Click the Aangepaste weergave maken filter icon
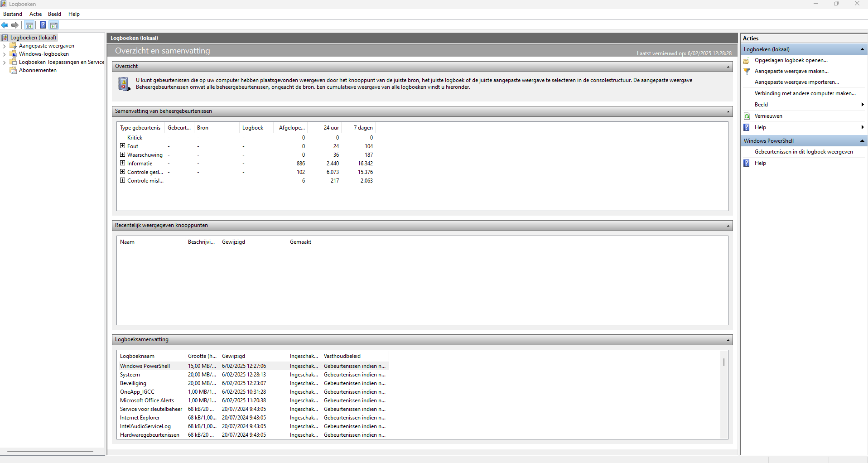The width and height of the screenshot is (868, 463). [746, 71]
